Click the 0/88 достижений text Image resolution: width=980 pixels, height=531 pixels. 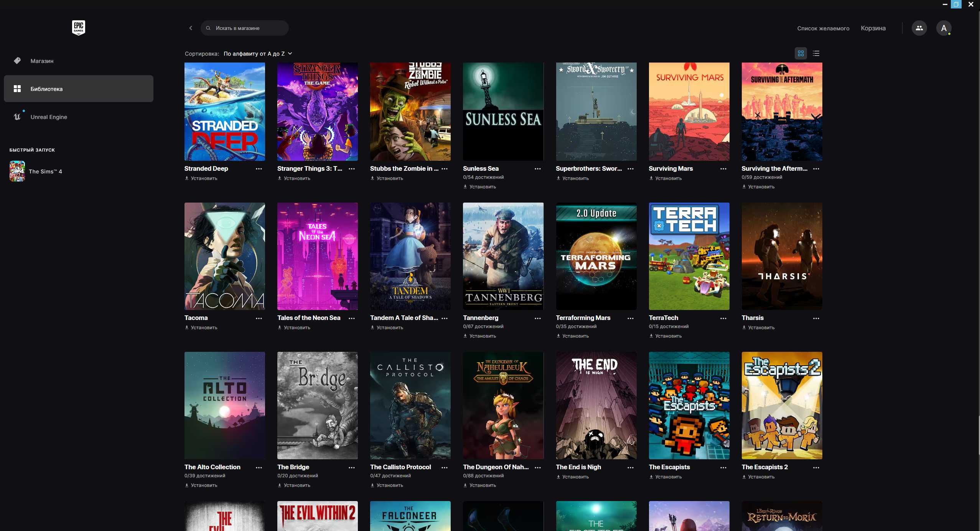[x=483, y=476]
